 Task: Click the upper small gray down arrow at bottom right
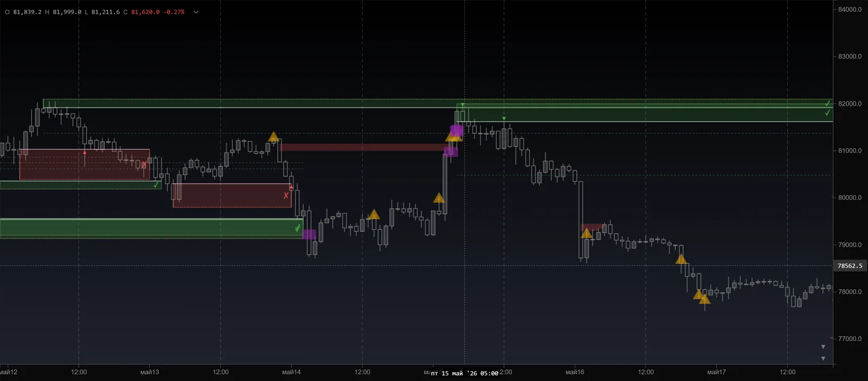823,347
